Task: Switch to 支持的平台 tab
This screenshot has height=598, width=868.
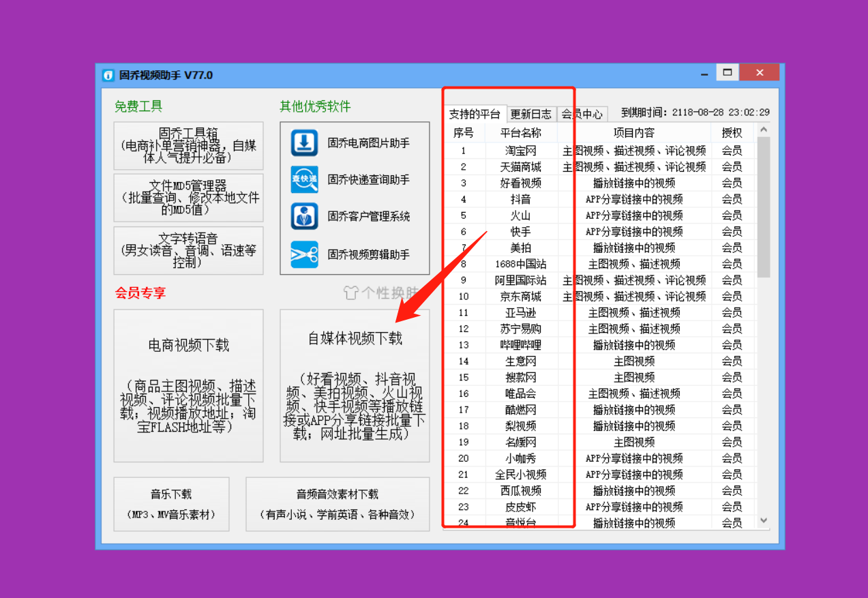Action: click(x=475, y=114)
